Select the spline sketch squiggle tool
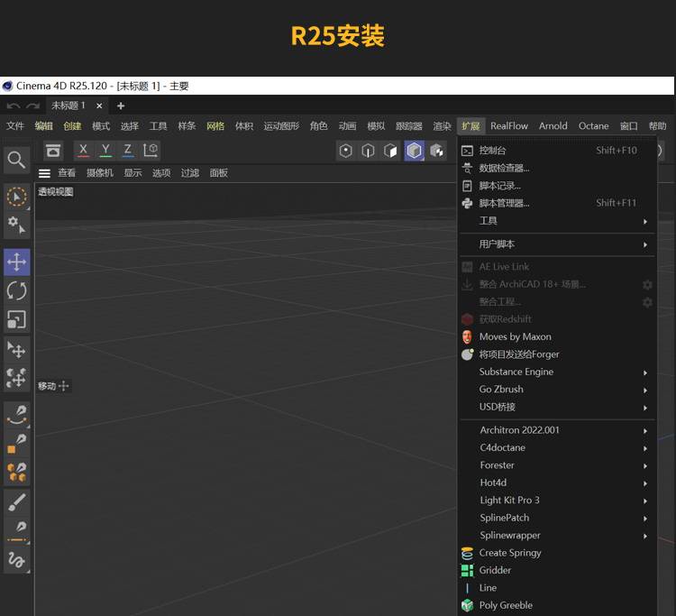The image size is (676, 616). [x=17, y=560]
